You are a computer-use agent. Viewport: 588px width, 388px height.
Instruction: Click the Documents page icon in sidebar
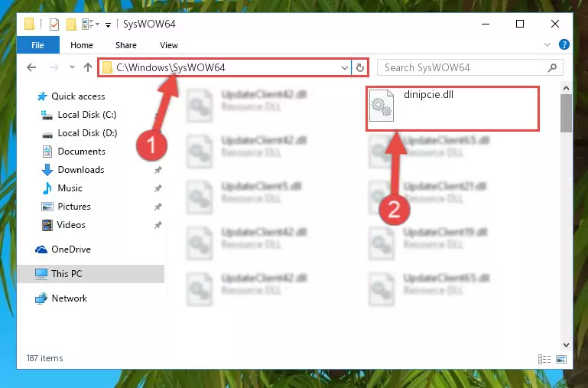point(47,152)
